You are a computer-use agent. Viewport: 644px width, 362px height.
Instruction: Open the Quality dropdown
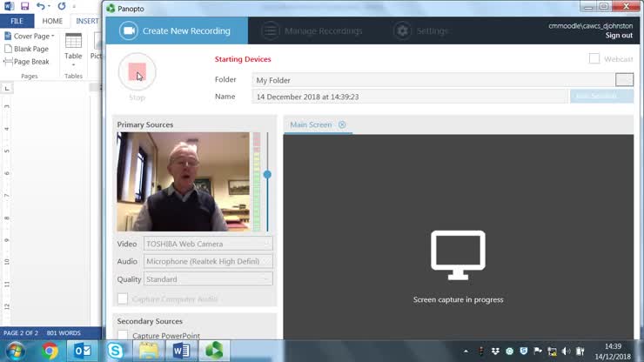tap(208, 279)
